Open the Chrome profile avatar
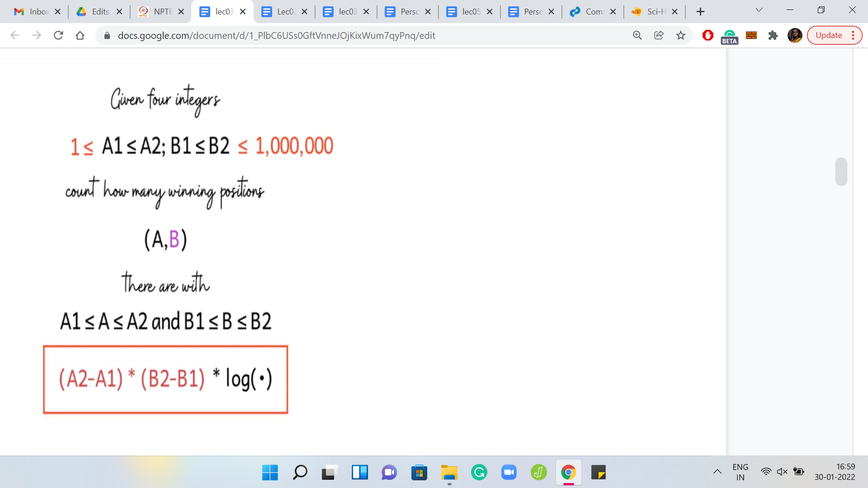Viewport: 868px width, 488px height. click(x=794, y=35)
